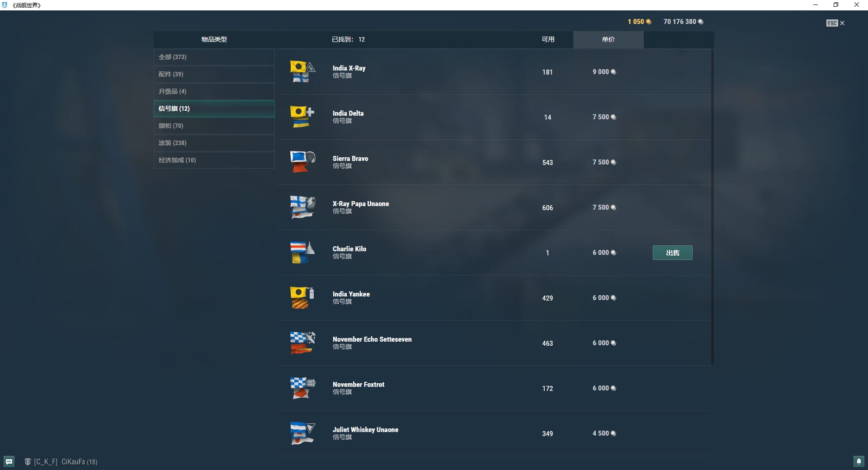This screenshot has height=470, width=868.
Task: Click the Juliet Whiskey Unaone flag icon
Action: click(302, 433)
